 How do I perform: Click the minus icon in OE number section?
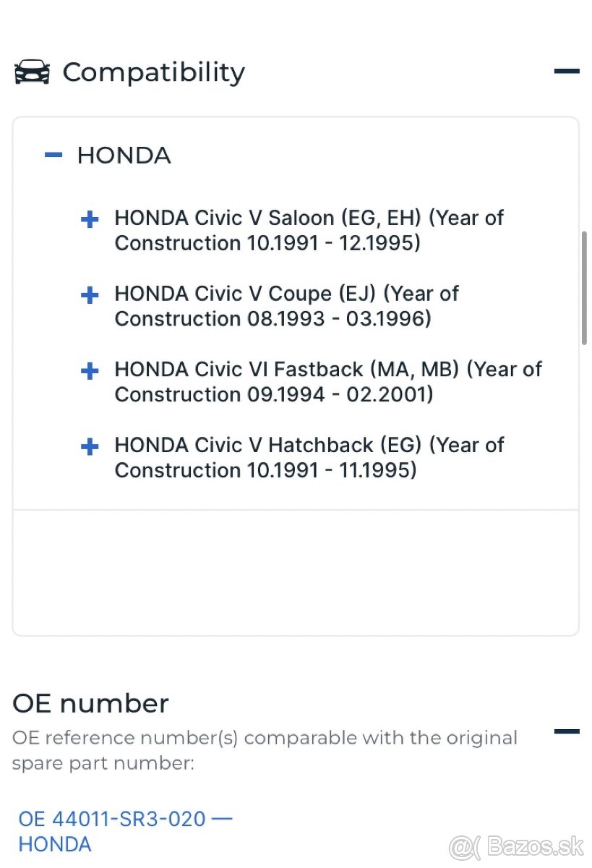(568, 731)
